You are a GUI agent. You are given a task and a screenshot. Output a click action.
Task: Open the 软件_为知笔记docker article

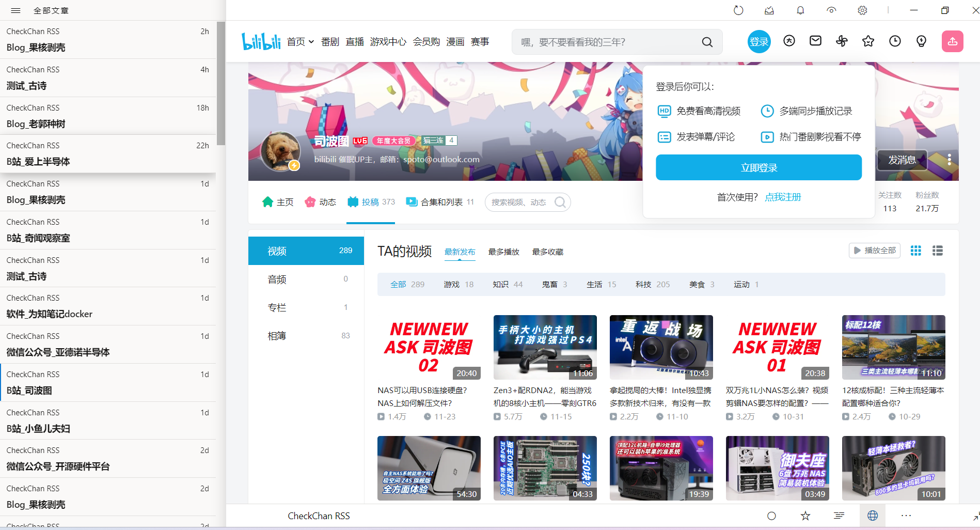click(108, 306)
